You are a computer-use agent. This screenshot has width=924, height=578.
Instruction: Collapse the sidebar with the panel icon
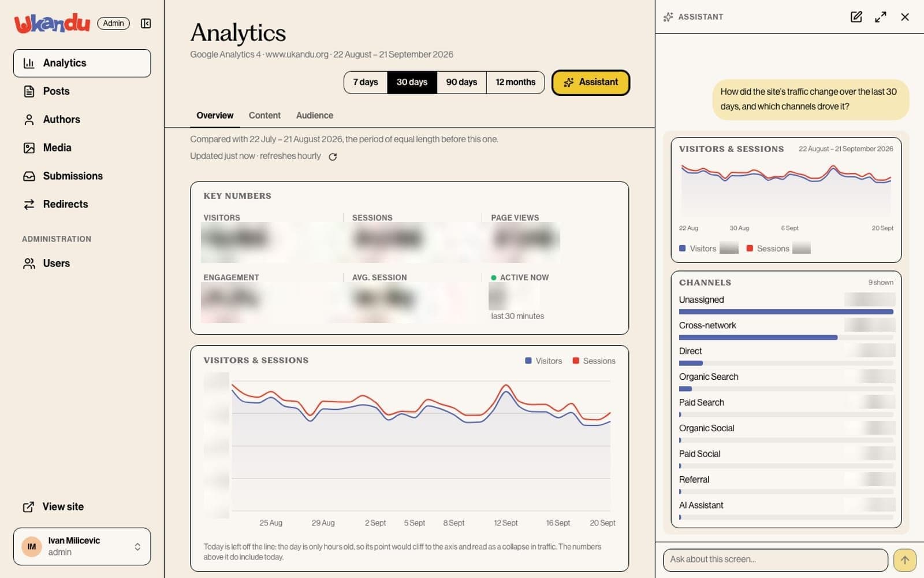(x=146, y=23)
